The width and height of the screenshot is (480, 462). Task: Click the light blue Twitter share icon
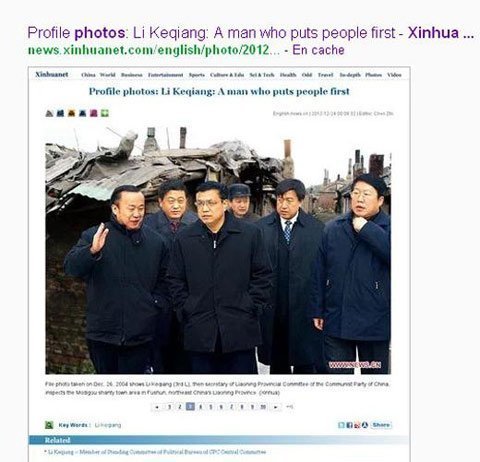[x=341, y=425]
